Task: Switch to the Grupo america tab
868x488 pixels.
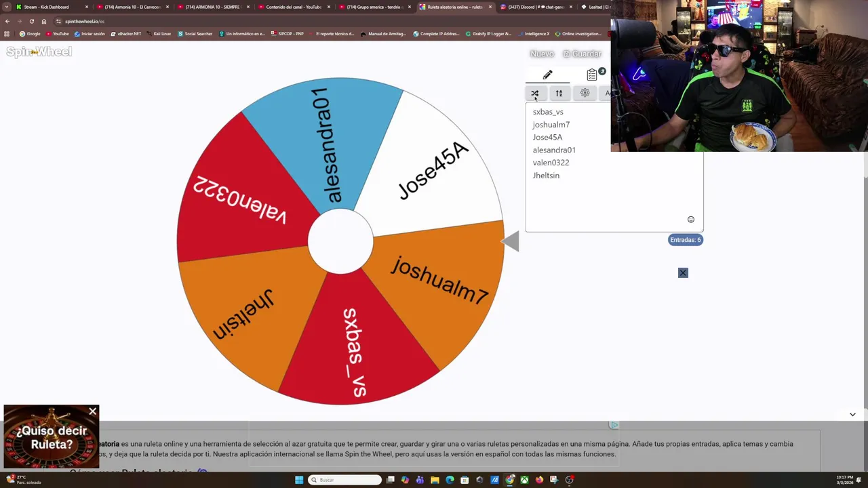Action: (x=374, y=7)
